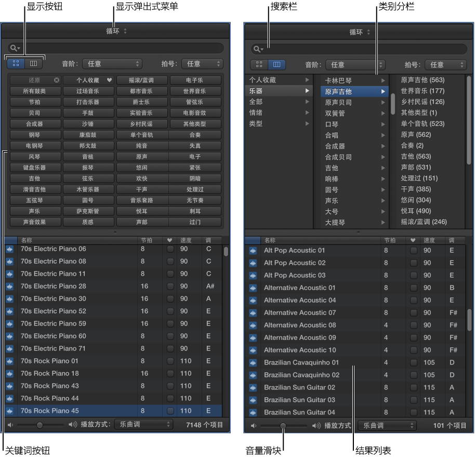The height and width of the screenshot is (460, 476).
Task: Check favorite box for Alt Pop Acoustic 02
Action: (414, 263)
